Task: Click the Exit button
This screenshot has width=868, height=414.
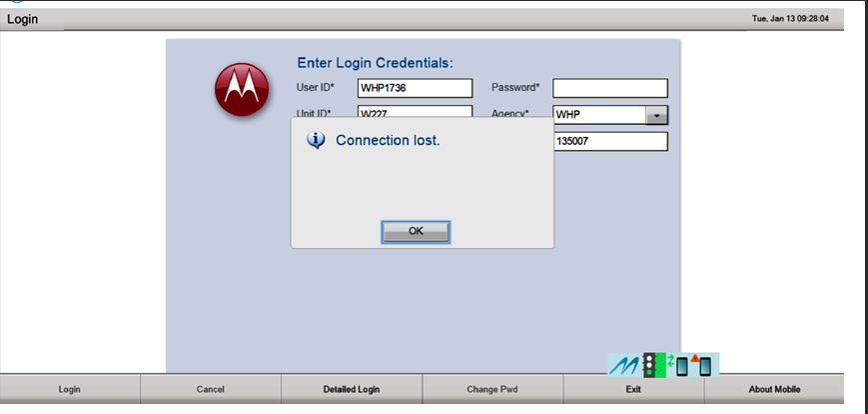Action: pyautogui.click(x=633, y=389)
